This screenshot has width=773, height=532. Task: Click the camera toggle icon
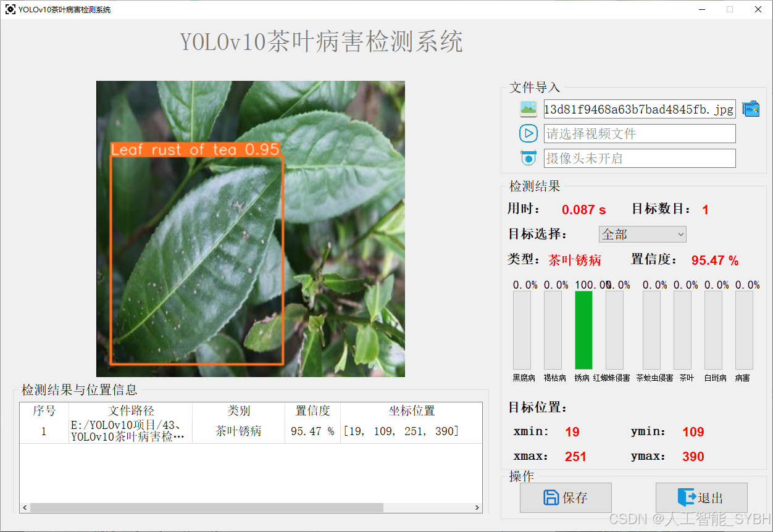pyautogui.click(x=529, y=158)
